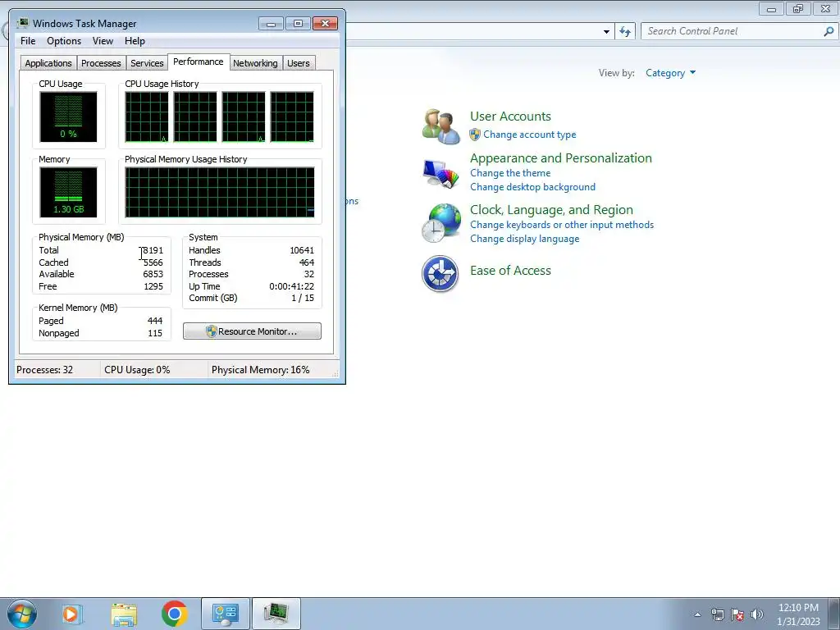Switch to the Networking tab
This screenshot has height=630, width=840.
tap(255, 62)
